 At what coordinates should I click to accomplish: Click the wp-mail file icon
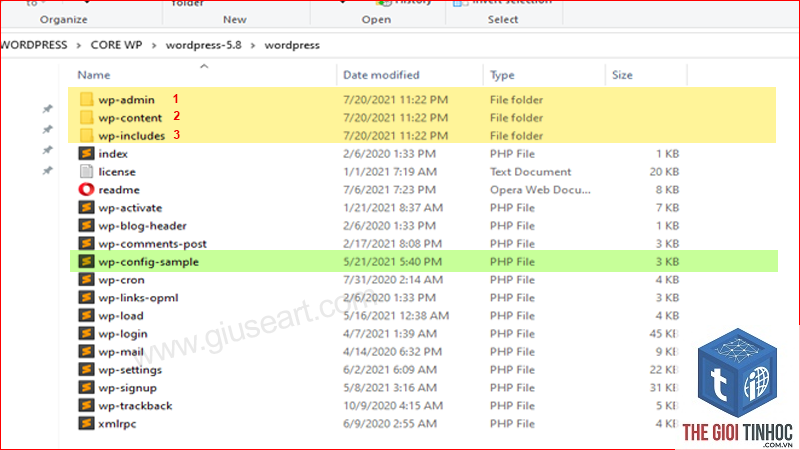click(x=86, y=352)
